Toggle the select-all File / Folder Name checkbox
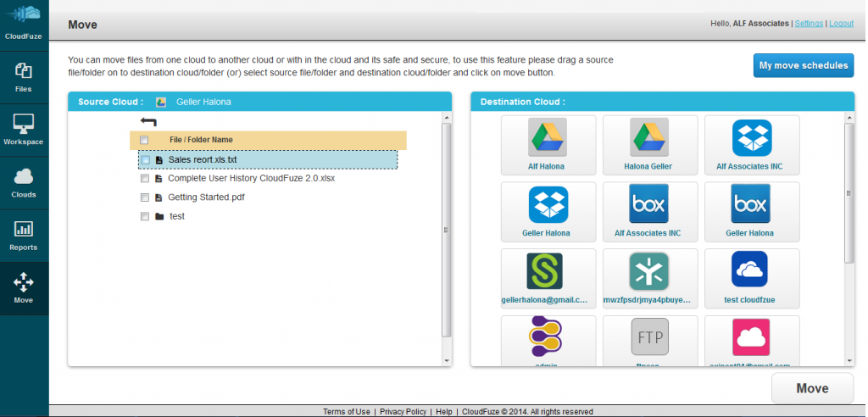 144,140
